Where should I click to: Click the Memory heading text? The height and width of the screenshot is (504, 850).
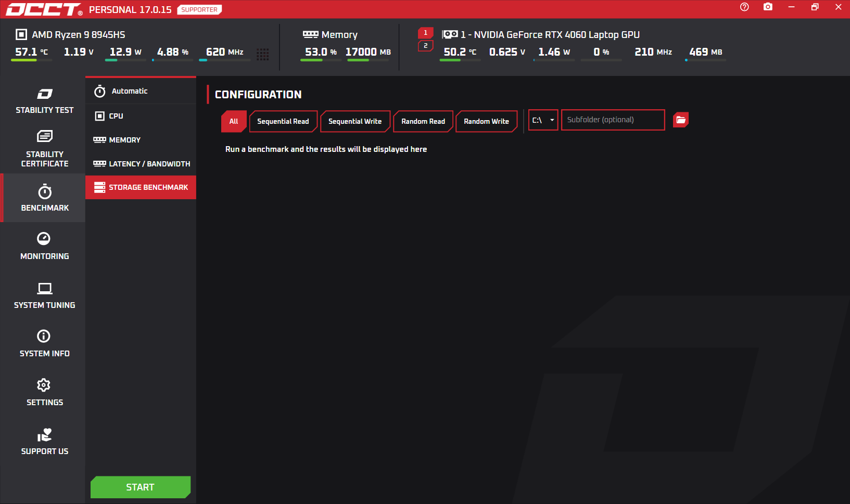339,35
